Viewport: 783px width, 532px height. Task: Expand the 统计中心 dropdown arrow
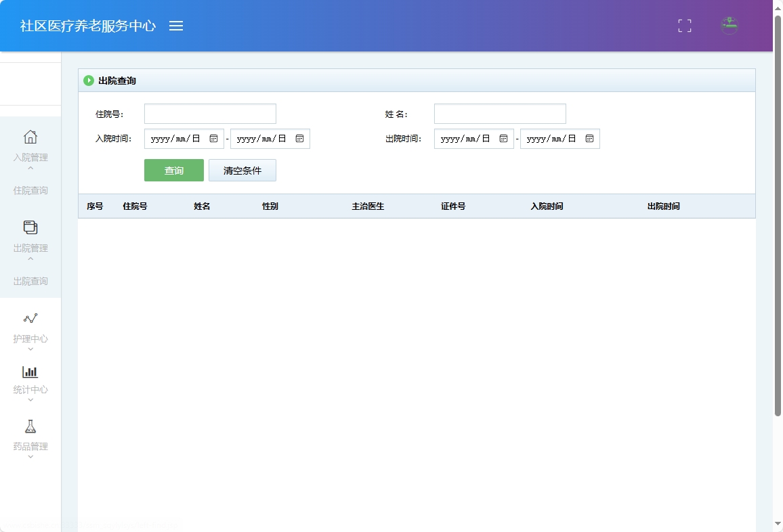[x=30, y=399]
